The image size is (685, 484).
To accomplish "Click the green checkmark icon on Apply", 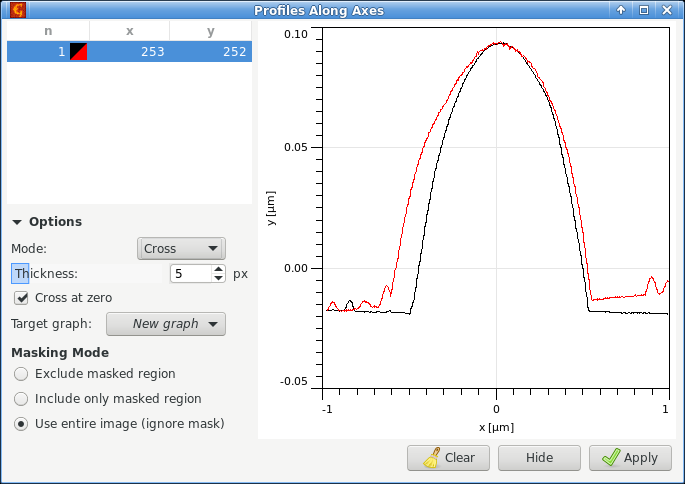I will (x=609, y=458).
